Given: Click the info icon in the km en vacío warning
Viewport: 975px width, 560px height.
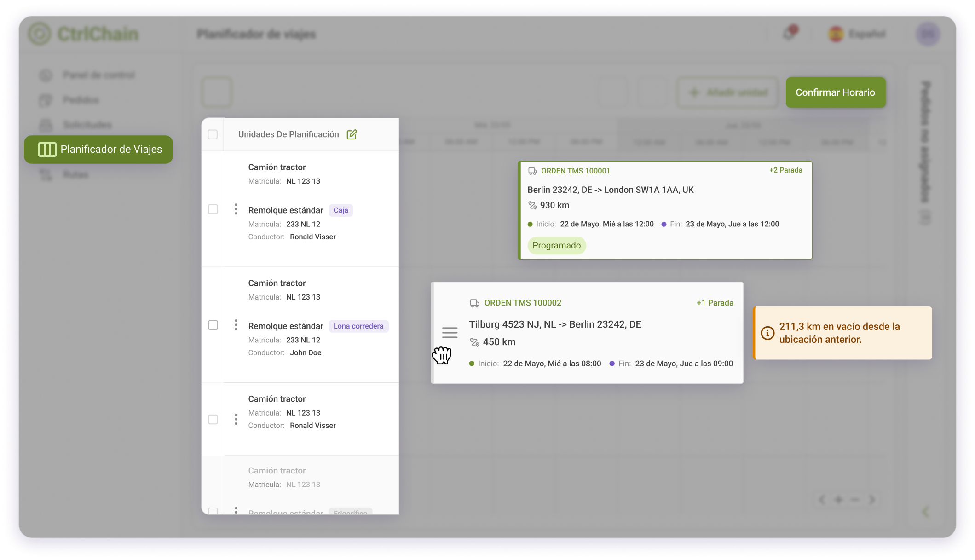Looking at the screenshot, I should pyautogui.click(x=767, y=333).
